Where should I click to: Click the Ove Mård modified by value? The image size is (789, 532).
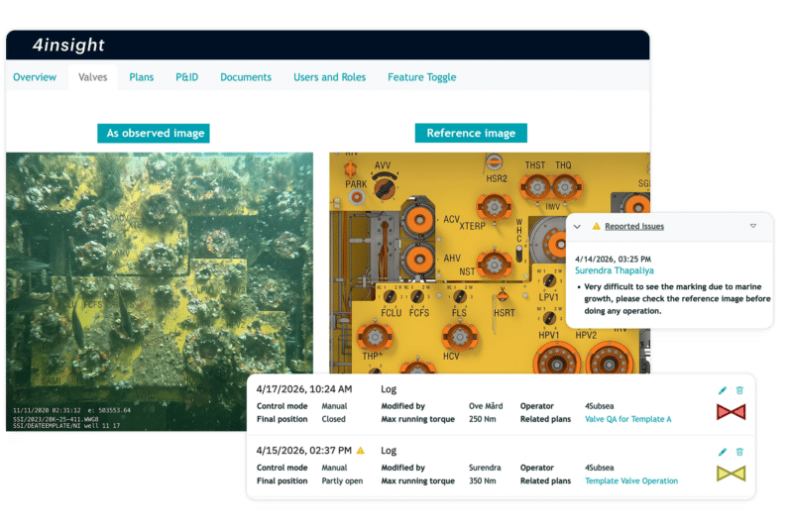pyautogui.click(x=486, y=406)
